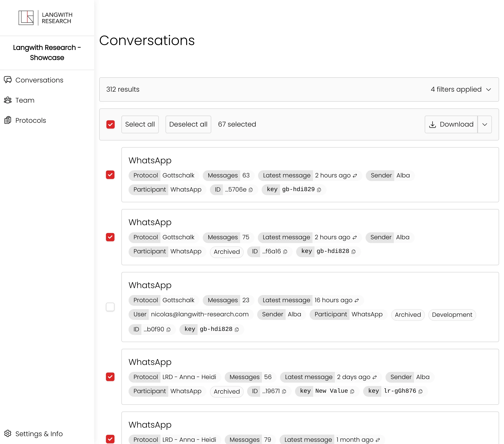The image size is (504, 444).
Task: Copy key lr-gGh876 with its copy icon
Action: [421, 391]
